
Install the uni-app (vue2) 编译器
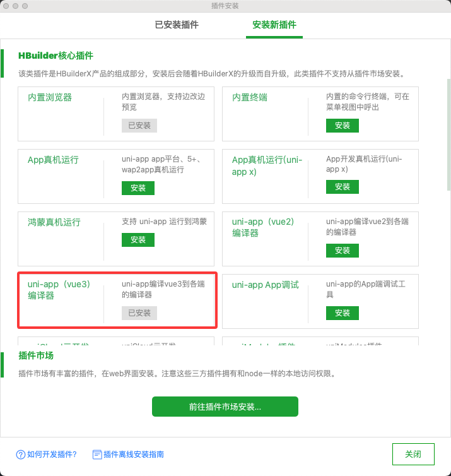pos(343,251)
